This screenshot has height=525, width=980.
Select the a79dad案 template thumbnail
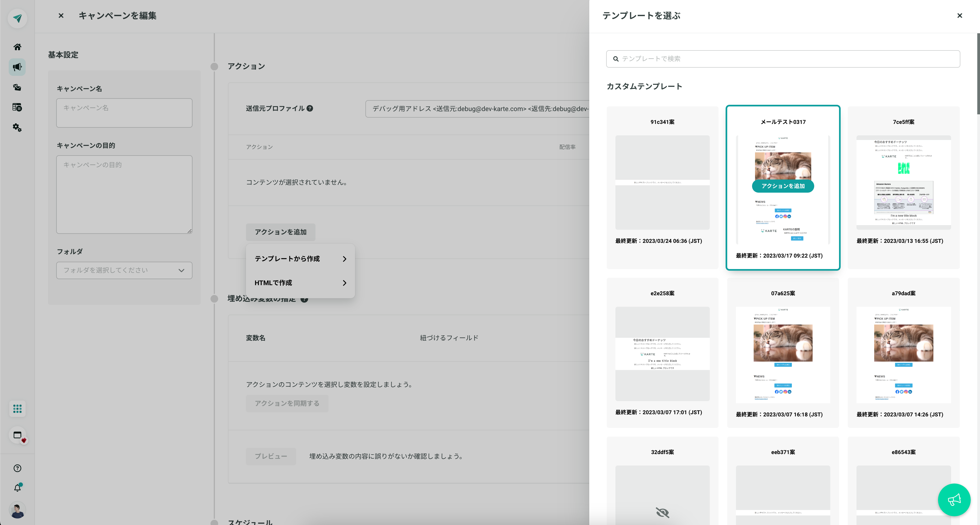point(904,355)
